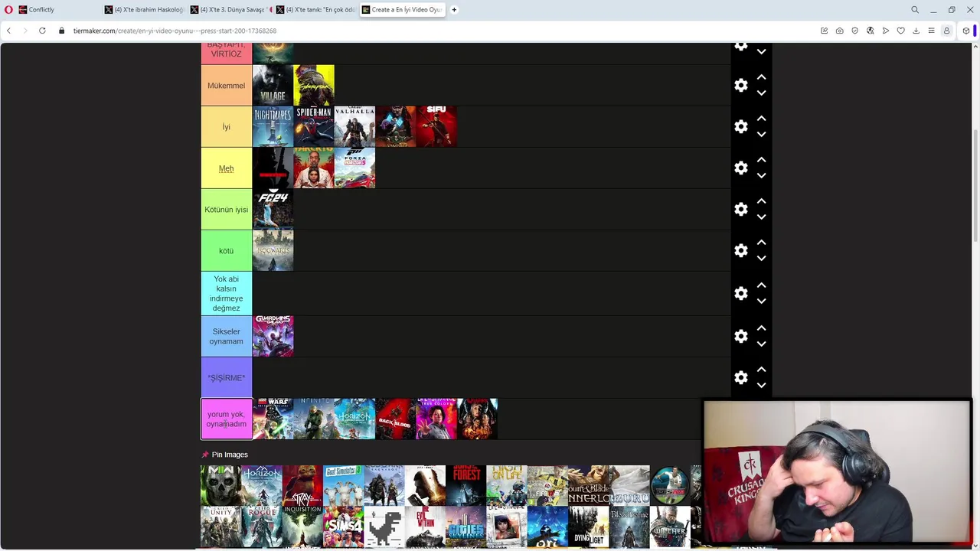The width and height of the screenshot is (980, 551).
Task: Switch to the Conflictly tab
Action: coord(58,10)
